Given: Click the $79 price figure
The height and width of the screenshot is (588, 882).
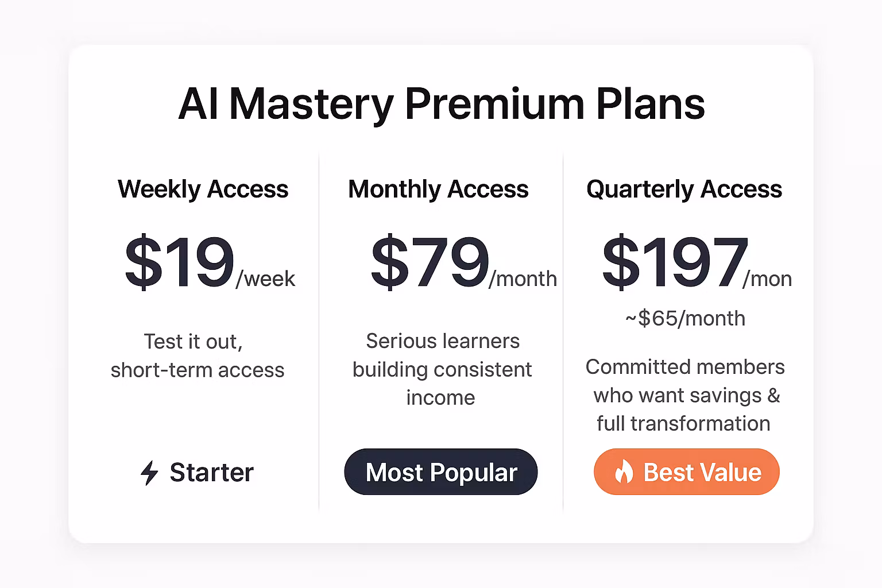Looking at the screenshot, I should point(430,262).
